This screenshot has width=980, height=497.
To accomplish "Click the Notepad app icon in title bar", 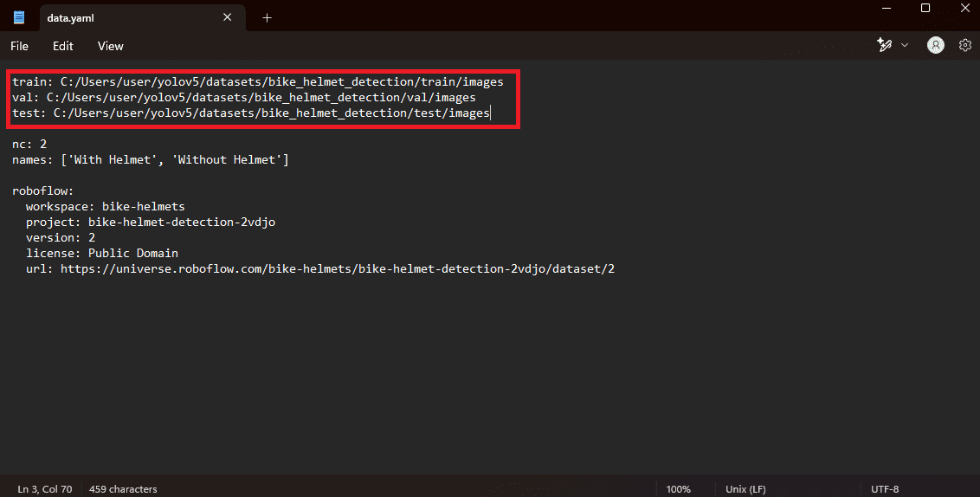I will click(19, 17).
